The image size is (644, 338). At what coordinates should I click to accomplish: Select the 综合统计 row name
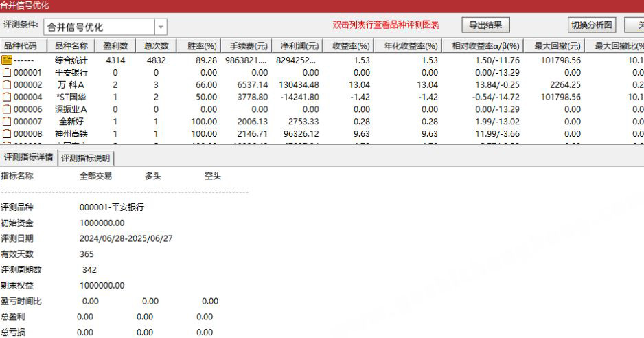coord(71,60)
